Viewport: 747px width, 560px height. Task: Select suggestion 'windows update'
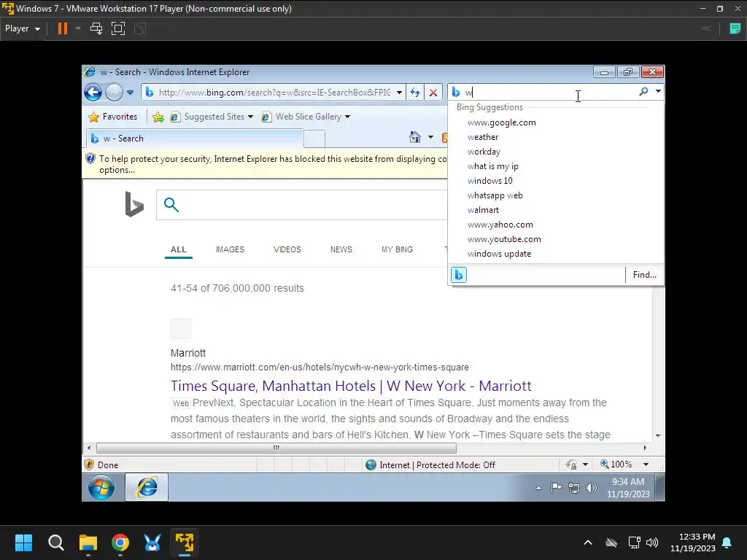click(556, 254)
